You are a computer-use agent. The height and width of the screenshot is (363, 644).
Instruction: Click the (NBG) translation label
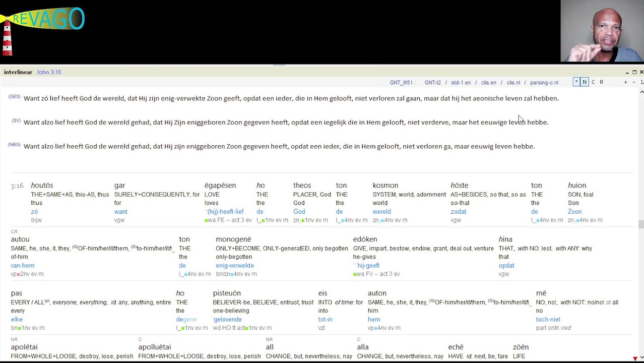coord(14,145)
